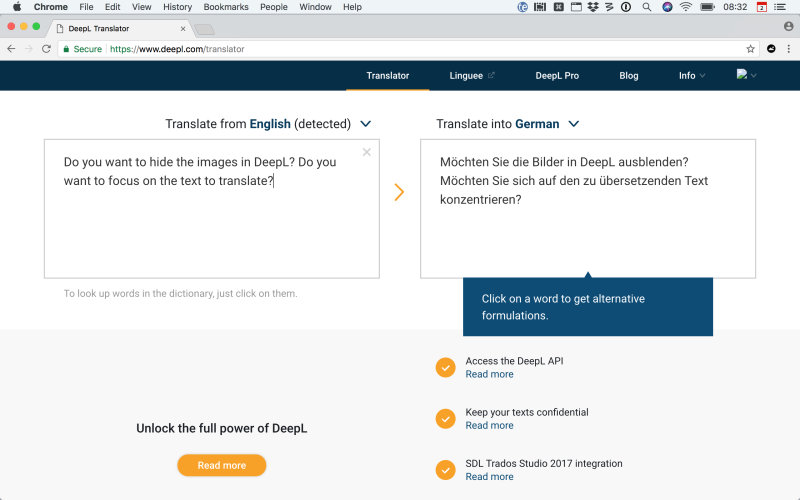Go to the DeepL Pro page
The height and width of the screenshot is (500, 800).
[557, 76]
